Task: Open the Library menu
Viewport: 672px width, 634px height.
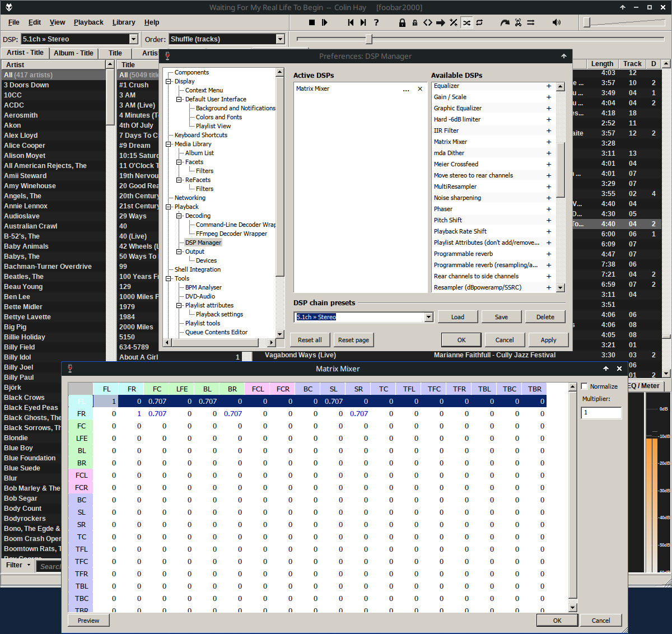Action: pyautogui.click(x=124, y=22)
